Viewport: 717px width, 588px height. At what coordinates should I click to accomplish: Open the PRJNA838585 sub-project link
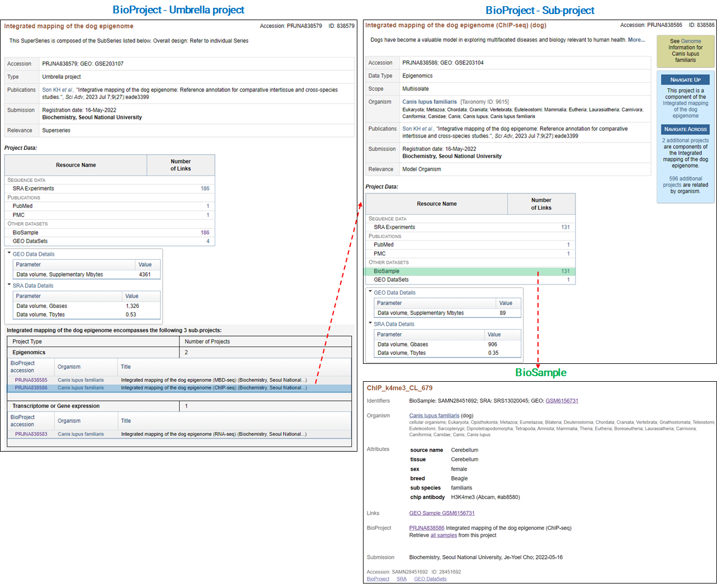31,380
